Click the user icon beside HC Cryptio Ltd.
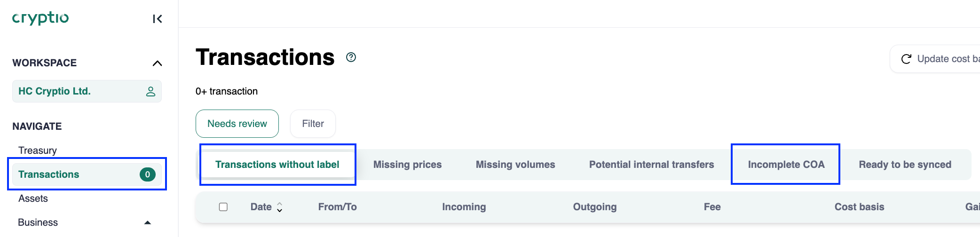The height and width of the screenshot is (237, 980). click(150, 91)
